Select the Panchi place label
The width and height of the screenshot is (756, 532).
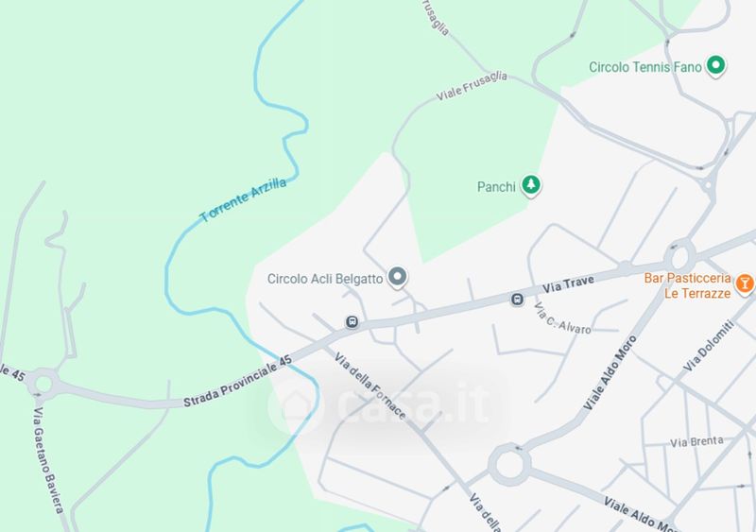pos(496,187)
